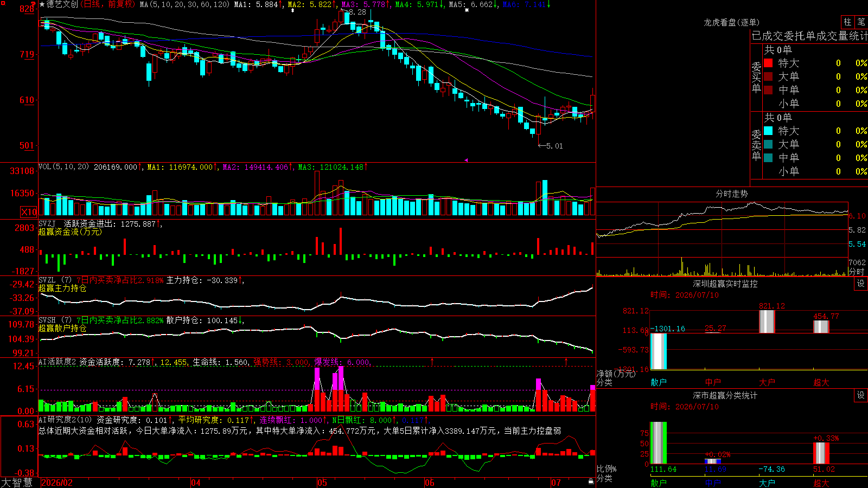The height and width of the screenshot is (488, 868).
Task: Click the 8.28 high price label
Action: [356, 12]
